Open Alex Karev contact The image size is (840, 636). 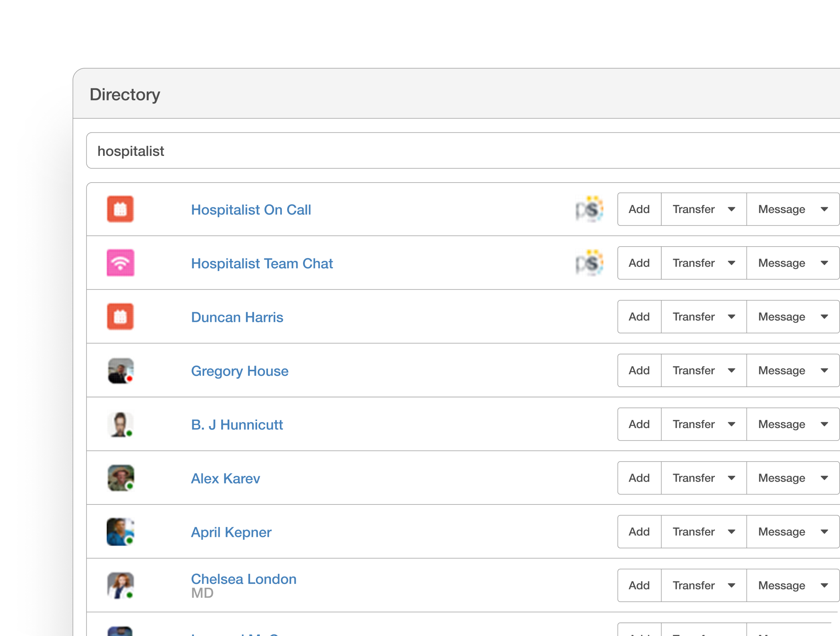pos(225,479)
